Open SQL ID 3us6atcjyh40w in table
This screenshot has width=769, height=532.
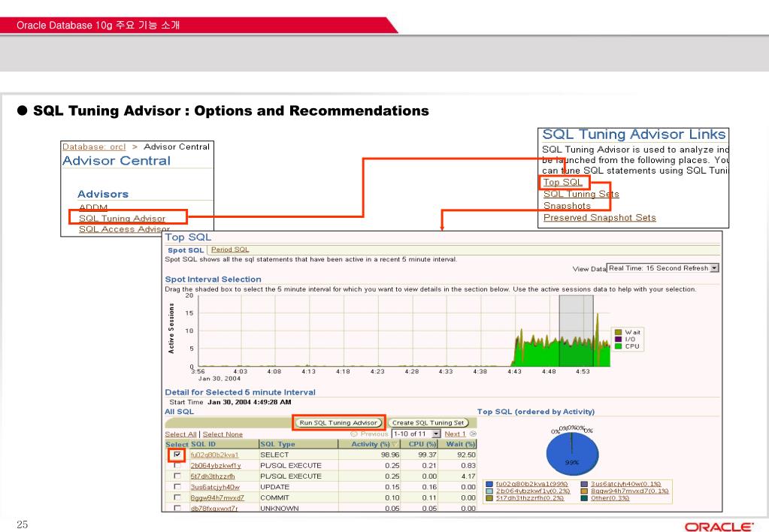point(215,487)
